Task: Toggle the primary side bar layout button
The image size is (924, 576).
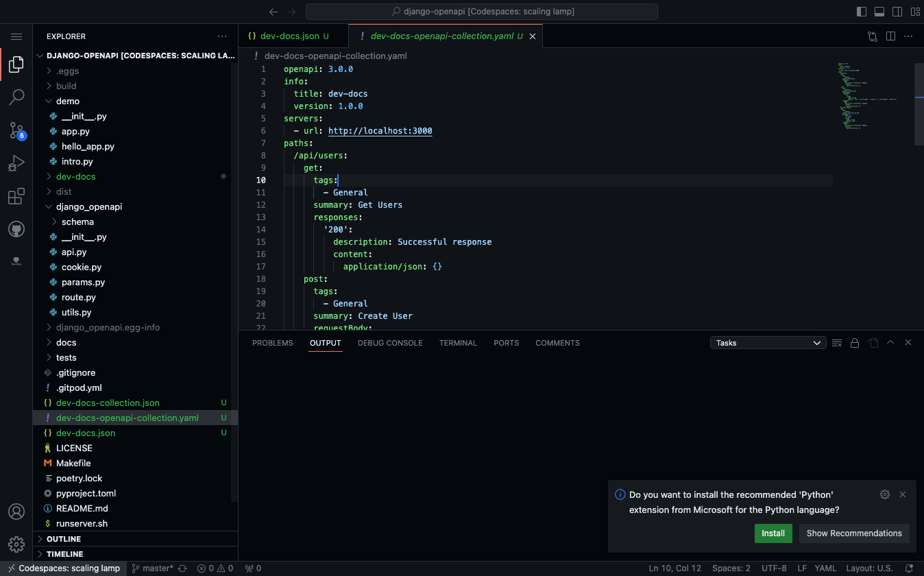Action: tap(862, 12)
